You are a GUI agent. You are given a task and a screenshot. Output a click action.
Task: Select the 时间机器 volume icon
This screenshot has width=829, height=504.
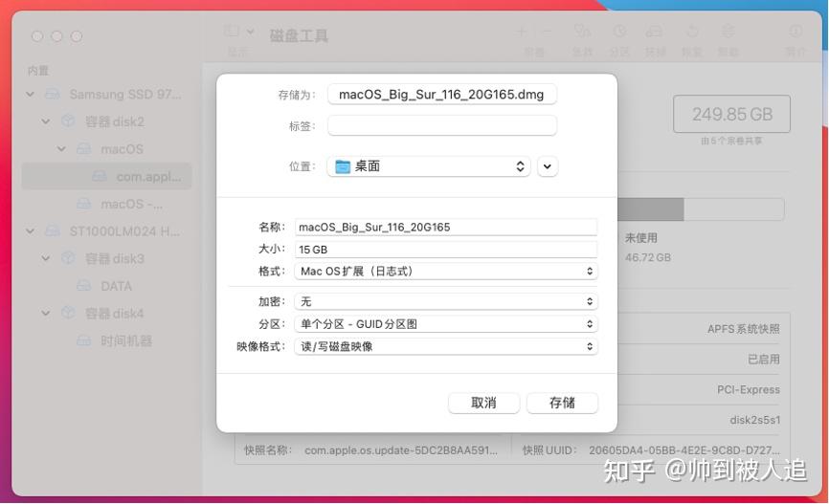pyautogui.click(x=83, y=340)
